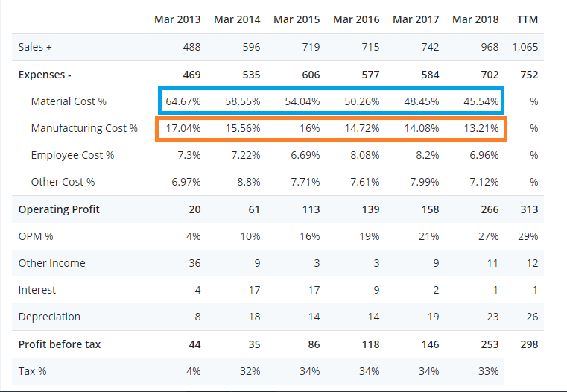Select the Profit before tax row label

60,344
